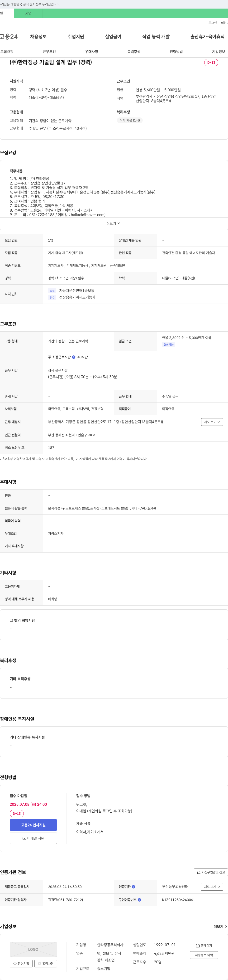
Task: Click the 관심기업 star button
Action: pyautogui.click(x=21, y=964)
